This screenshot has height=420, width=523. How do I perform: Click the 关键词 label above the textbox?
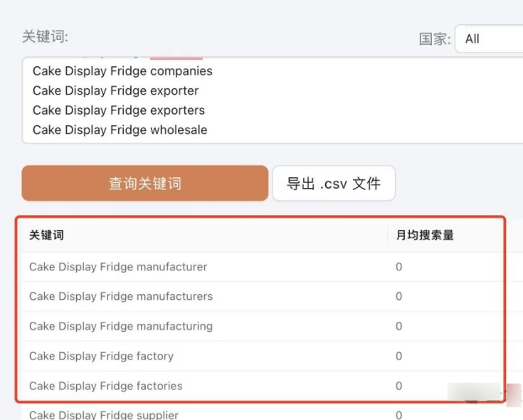click(45, 36)
